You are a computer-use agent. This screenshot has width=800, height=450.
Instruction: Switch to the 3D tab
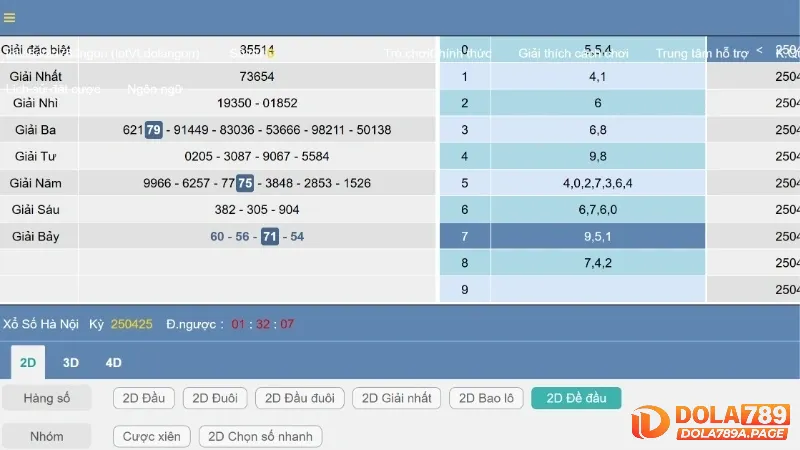[71, 362]
